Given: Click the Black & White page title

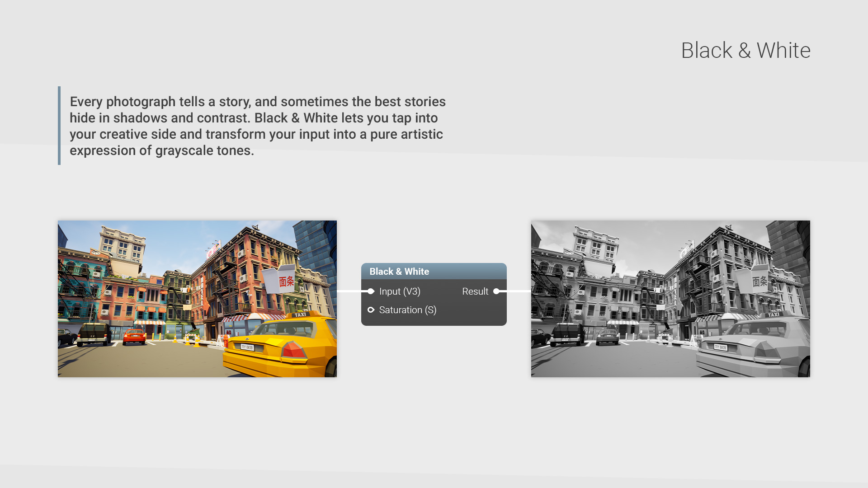Looking at the screenshot, I should [745, 50].
